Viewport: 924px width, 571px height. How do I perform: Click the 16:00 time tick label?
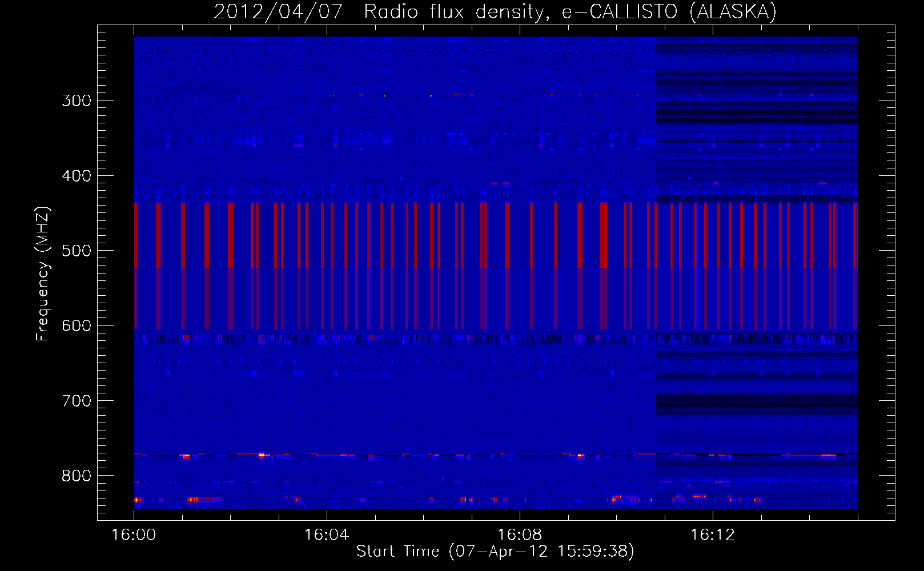click(134, 535)
